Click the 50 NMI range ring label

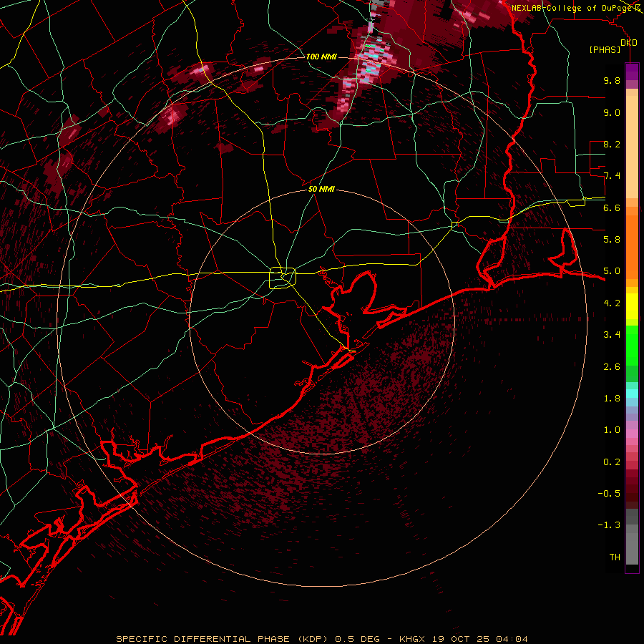(x=321, y=189)
